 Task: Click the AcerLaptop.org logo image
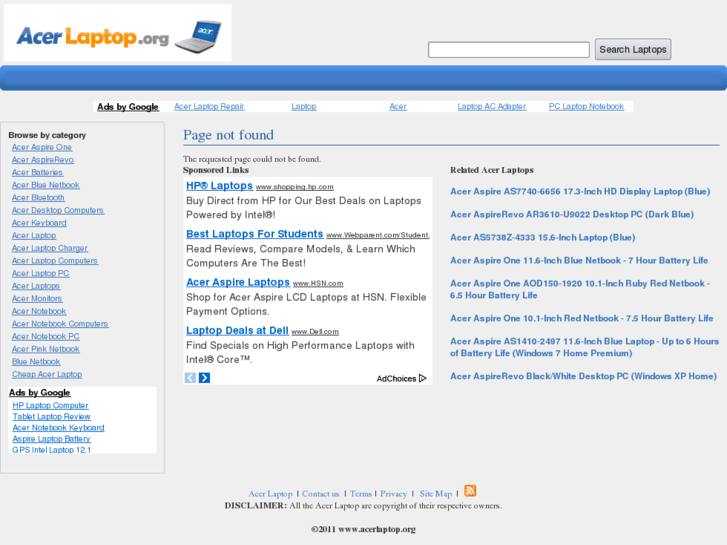[x=118, y=33]
